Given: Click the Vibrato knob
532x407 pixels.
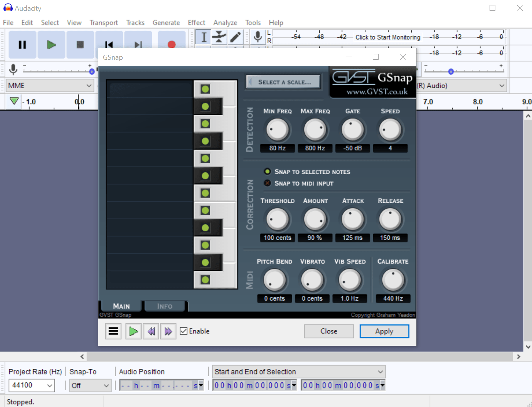Looking at the screenshot, I should pos(312,280).
